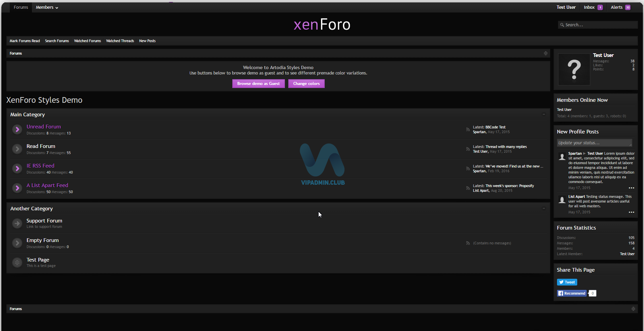The width and height of the screenshot is (644, 331).
Task: Open RSS feed icon for Read Forum
Action: (x=468, y=149)
